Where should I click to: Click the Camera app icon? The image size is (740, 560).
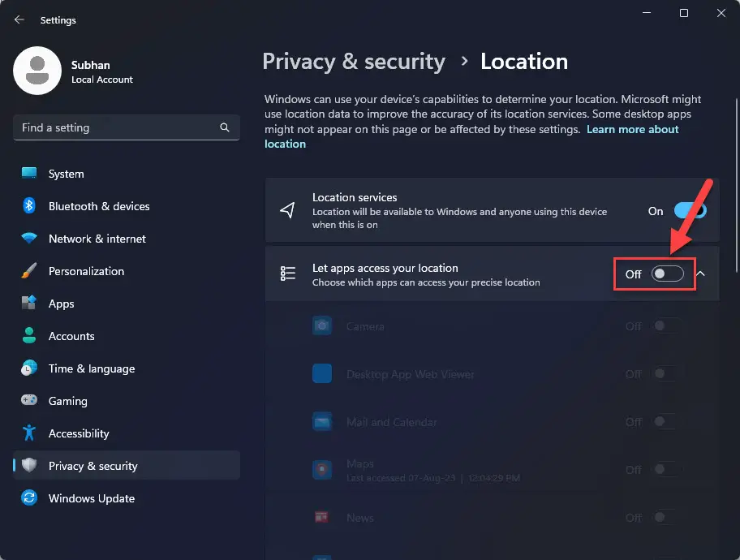coord(322,325)
